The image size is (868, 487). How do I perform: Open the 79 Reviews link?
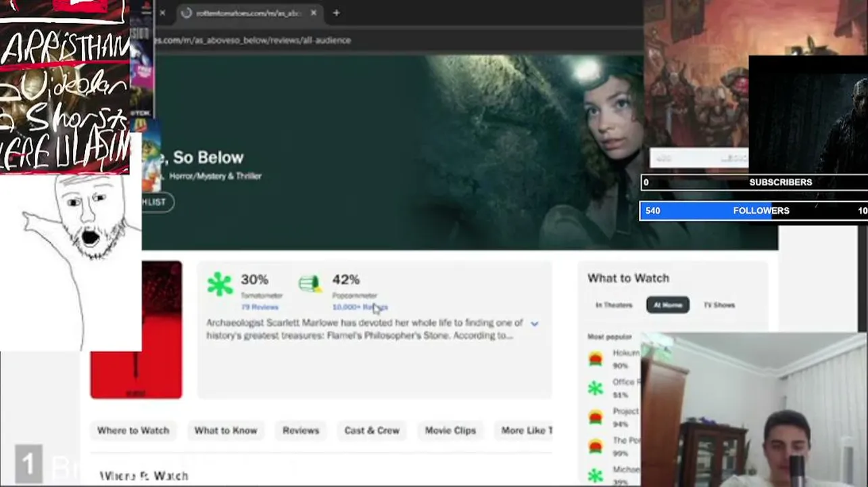point(260,307)
